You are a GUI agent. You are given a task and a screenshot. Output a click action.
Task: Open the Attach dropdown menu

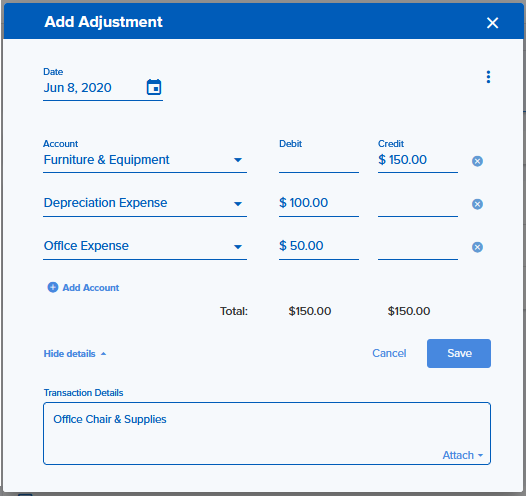pyautogui.click(x=463, y=455)
